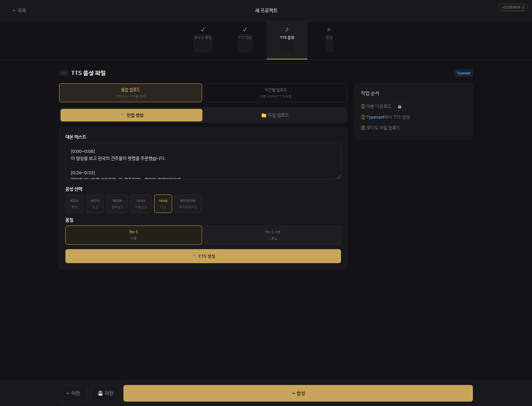Click the music note icon for TTS 음성
Screen dimensions: 532x406
pyautogui.click(x=287, y=30)
